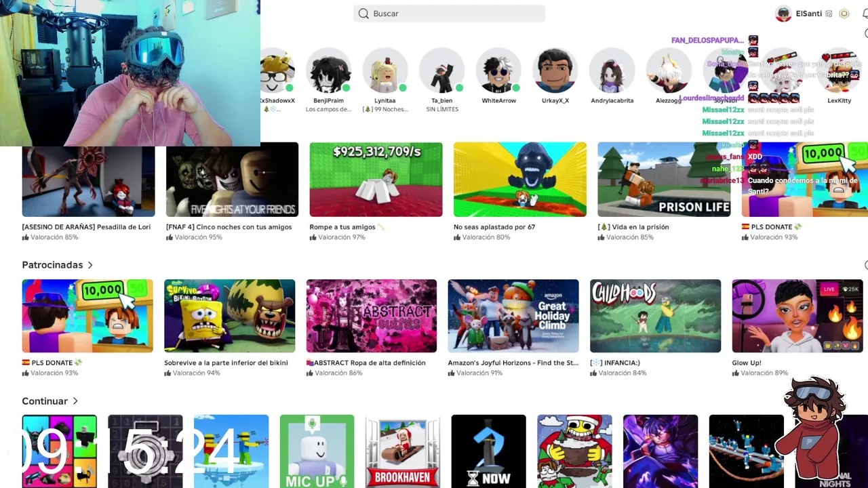Open No seas aplastado por 67 thumbnail
The image size is (868, 488).
519,180
